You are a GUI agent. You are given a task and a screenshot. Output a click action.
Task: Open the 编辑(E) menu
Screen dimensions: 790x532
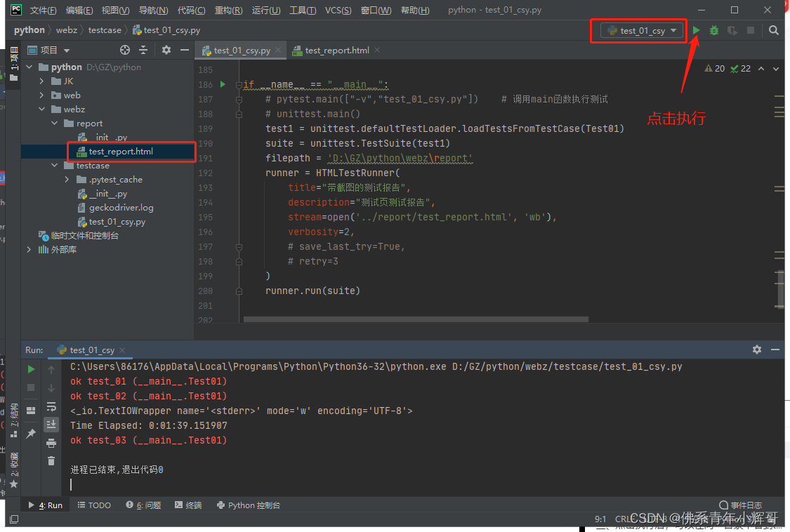point(79,10)
